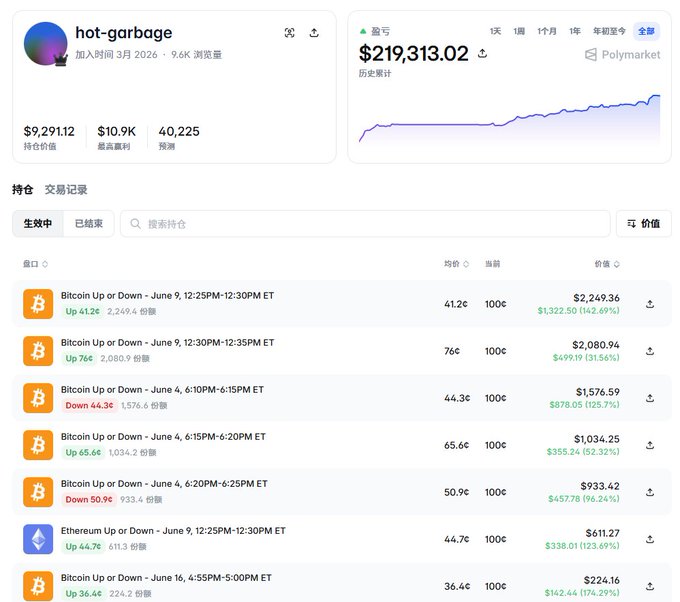680x602 pixels.
Task: Click the $611.27 position value
Action: pos(602,533)
